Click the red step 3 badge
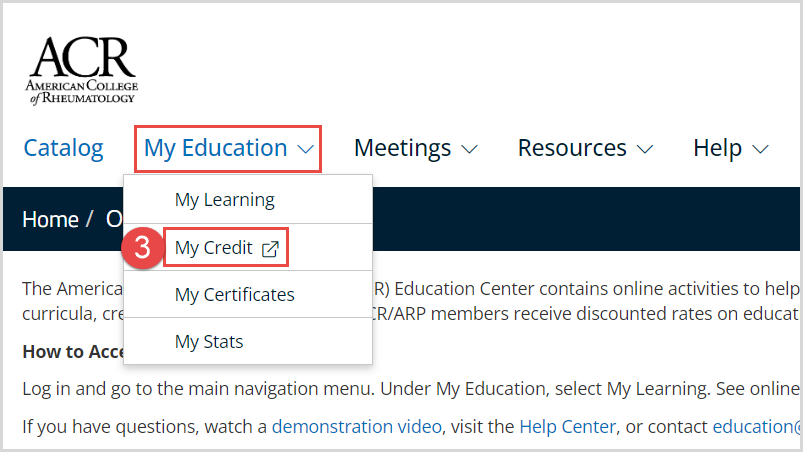The height and width of the screenshot is (452, 803). click(x=142, y=249)
